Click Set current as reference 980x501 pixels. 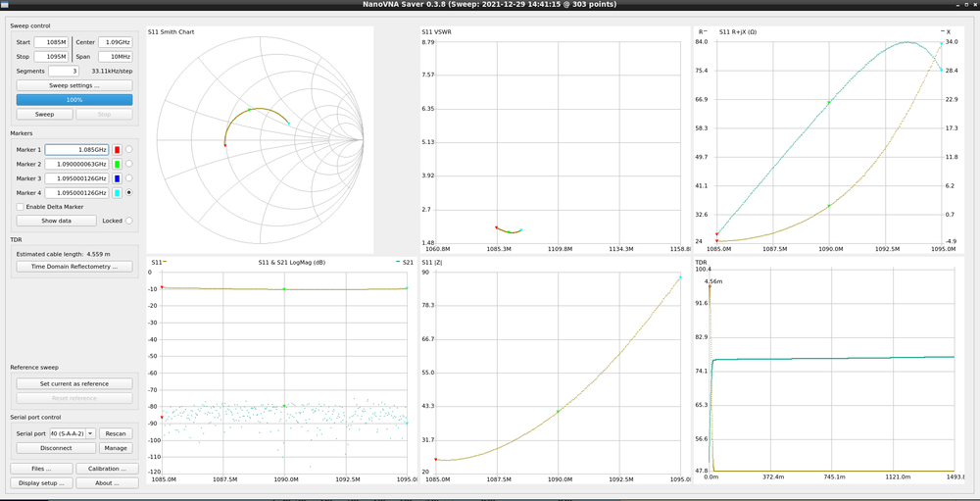[74, 383]
